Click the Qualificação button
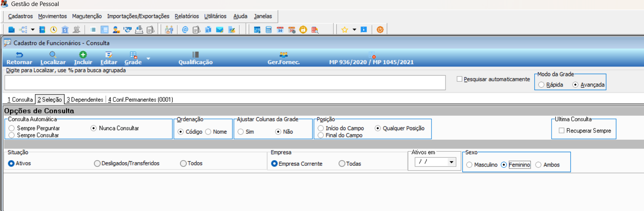Image resolution: width=644 pixels, height=211 pixels. pyautogui.click(x=195, y=58)
